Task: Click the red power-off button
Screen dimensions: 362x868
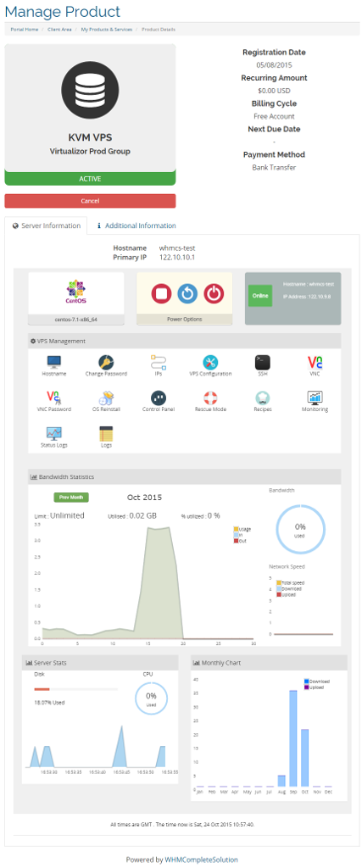Action: (213, 294)
